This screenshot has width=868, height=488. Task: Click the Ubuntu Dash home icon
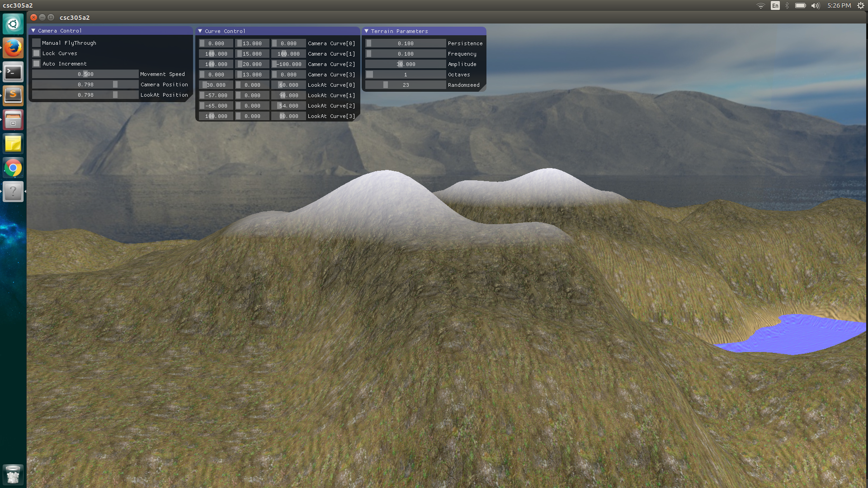click(x=13, y=23)
